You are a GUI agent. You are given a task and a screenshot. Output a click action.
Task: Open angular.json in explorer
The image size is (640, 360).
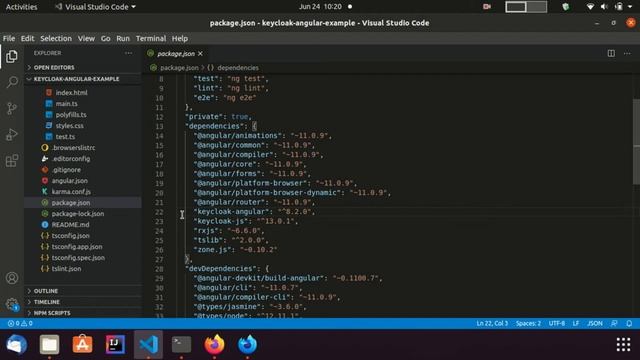coord(69,181)
